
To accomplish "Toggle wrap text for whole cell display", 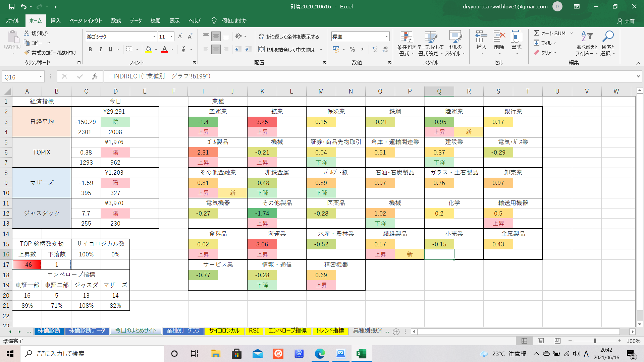I will (289, 37).
